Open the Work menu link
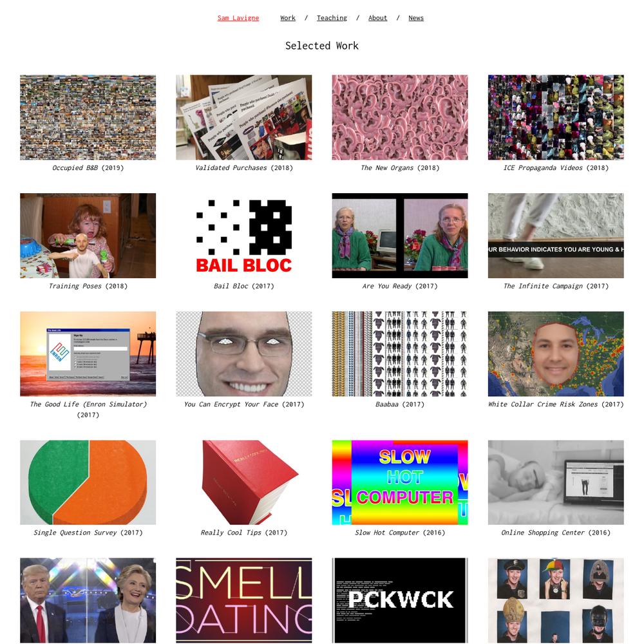 click(x=287, y=17)
